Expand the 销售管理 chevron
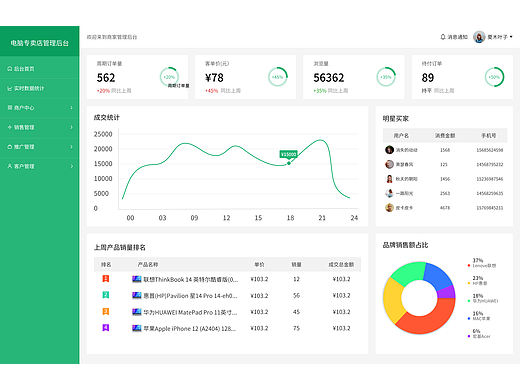Viewport: 520px width, 390px height. 71,127
